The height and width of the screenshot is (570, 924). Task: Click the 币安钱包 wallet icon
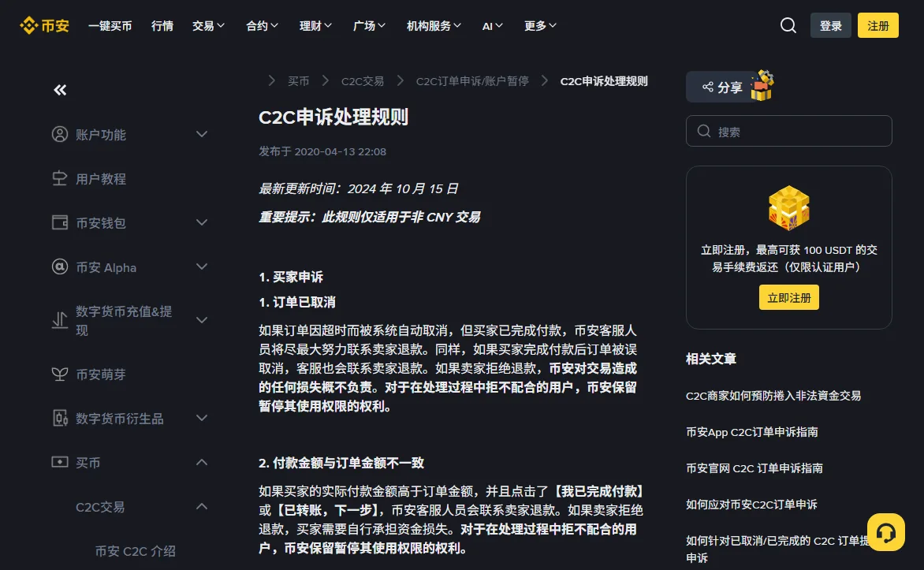pyautogui.click(x=59, y=223)
